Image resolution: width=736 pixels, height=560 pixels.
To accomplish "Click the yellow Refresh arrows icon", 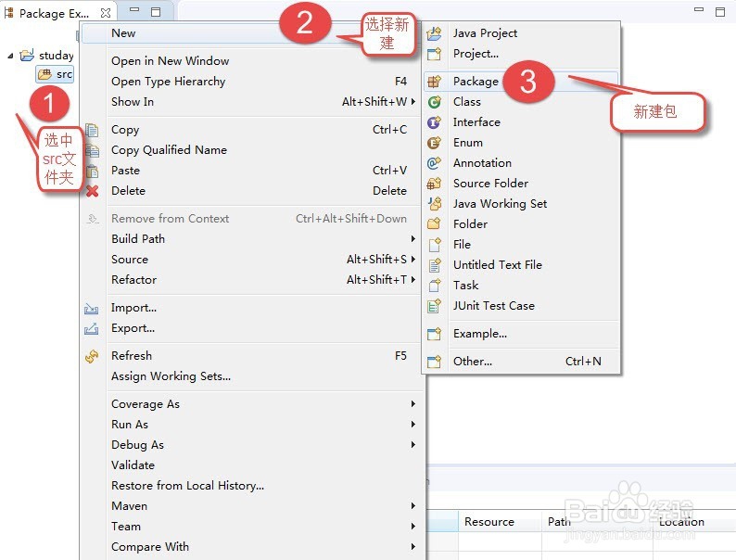I will click(x=92, y=356).
